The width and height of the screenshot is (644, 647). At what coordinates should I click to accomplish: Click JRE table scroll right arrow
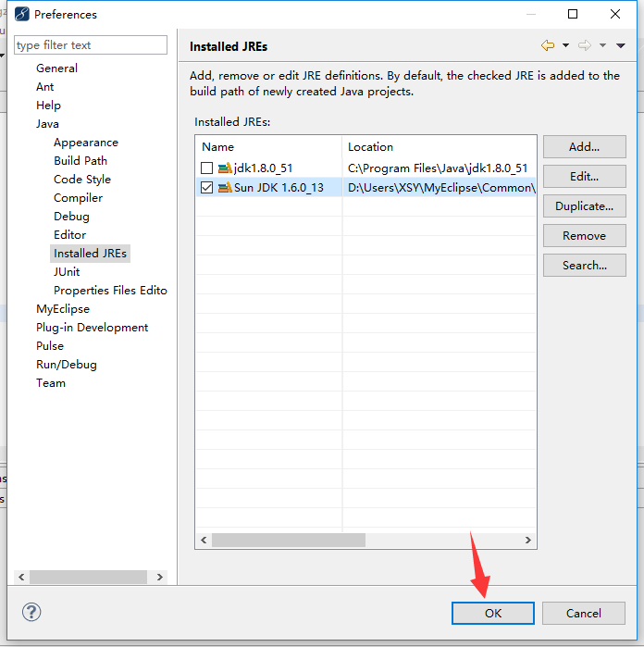(x=528, y=541)
